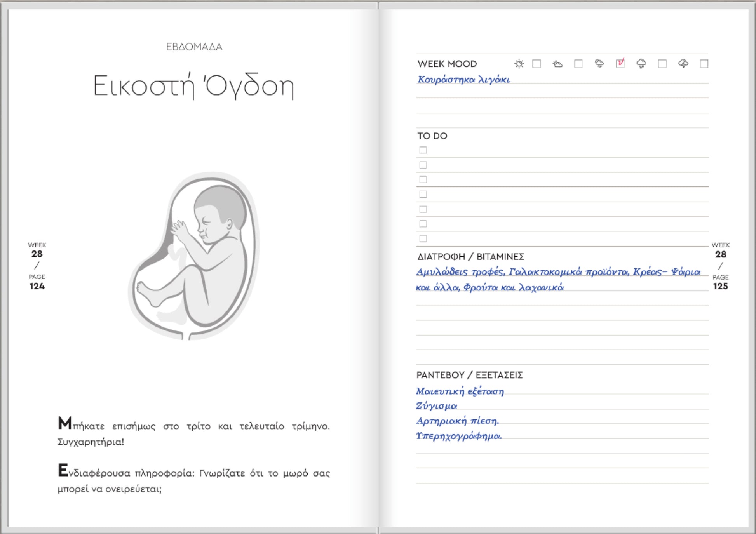Viewport: 756px width, 534px height.
Task: Check the first TO DO checkbox
Action: click(x=423, y=150)
